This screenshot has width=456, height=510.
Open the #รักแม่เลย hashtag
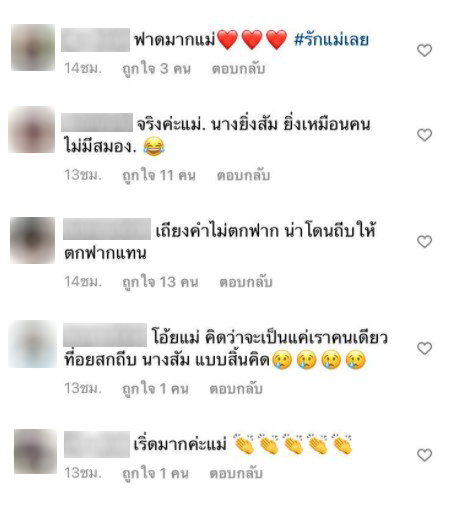(331, 40)
